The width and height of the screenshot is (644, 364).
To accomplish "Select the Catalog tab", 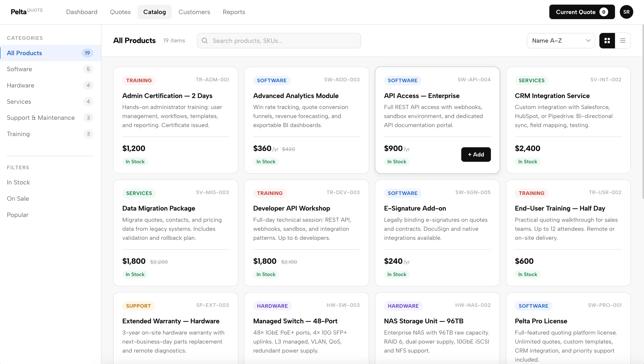I will [x=154, y=12].
